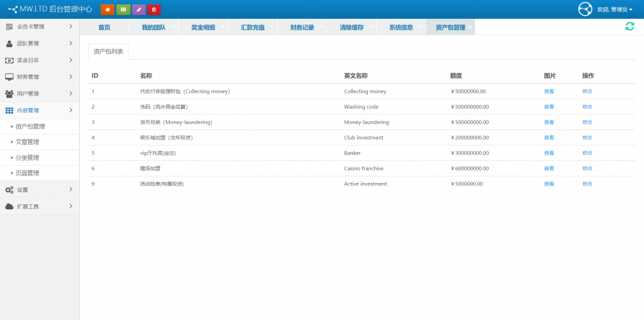This screenshot has height=320, width=644.
Task: Click 修改 for the Casino franchise row
Action: 587,168
